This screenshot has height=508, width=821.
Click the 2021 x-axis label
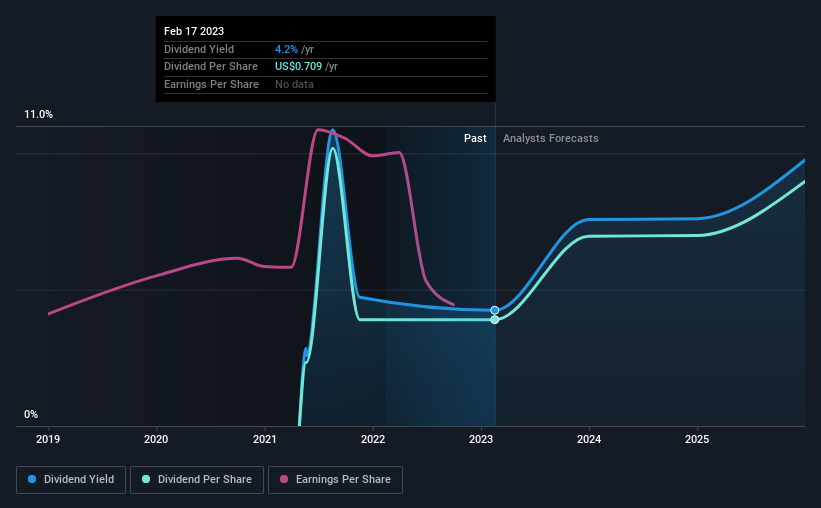coord(264,439)
